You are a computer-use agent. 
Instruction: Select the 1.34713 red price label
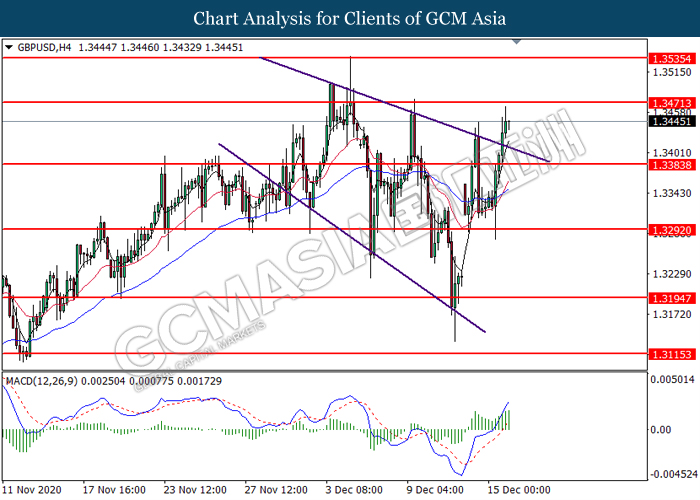coord(672,103)
